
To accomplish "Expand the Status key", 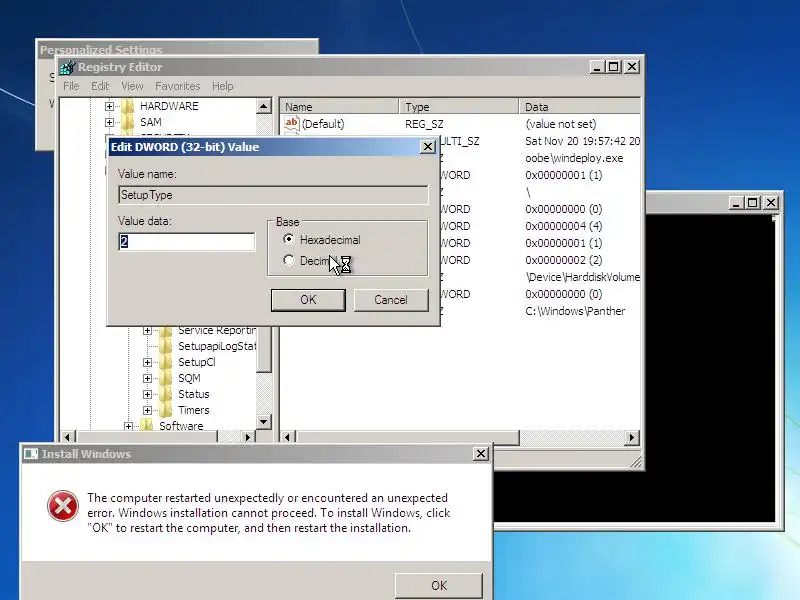I will click(x=147, y=394).
